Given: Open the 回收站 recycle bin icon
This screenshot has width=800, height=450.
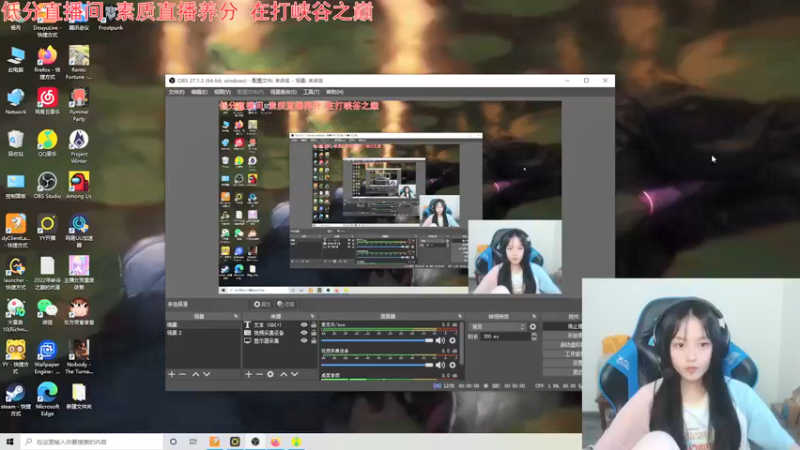Looking at the screenshot, I should tap(15, 143).
